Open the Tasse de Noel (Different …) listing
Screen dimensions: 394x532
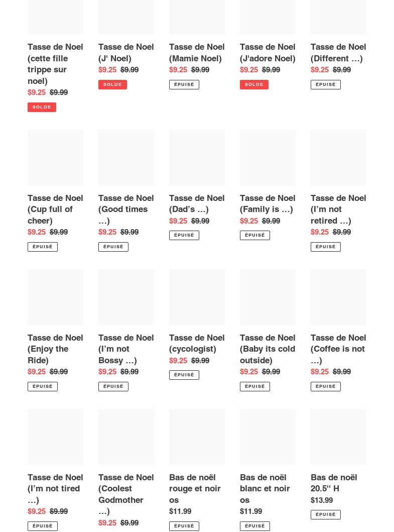click(338, 52)
